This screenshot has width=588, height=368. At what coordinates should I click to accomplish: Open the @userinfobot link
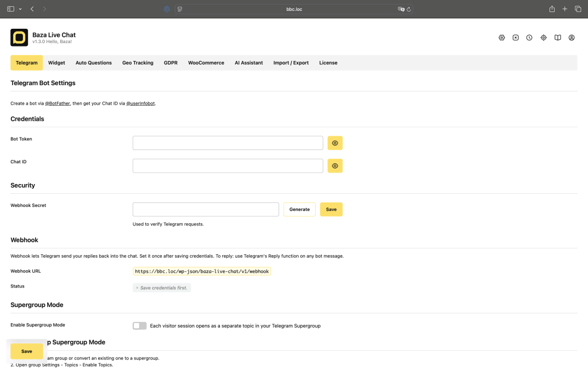[x=140, y=103]
